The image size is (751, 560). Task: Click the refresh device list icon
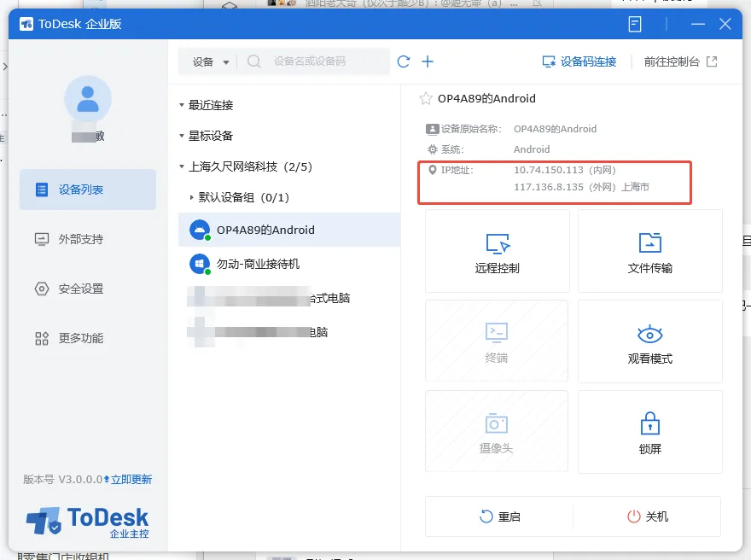404,61
